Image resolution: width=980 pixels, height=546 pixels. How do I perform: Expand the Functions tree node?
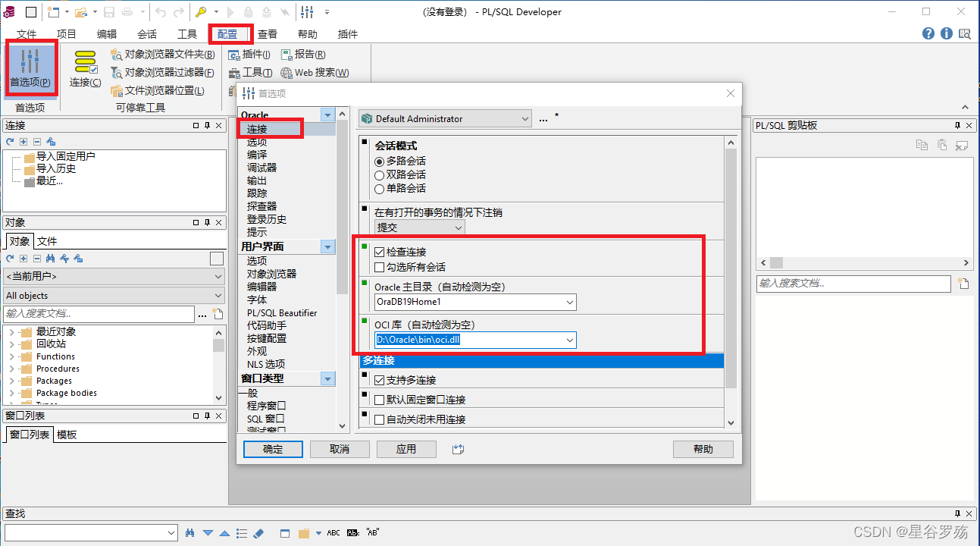[x=11, y=356]
